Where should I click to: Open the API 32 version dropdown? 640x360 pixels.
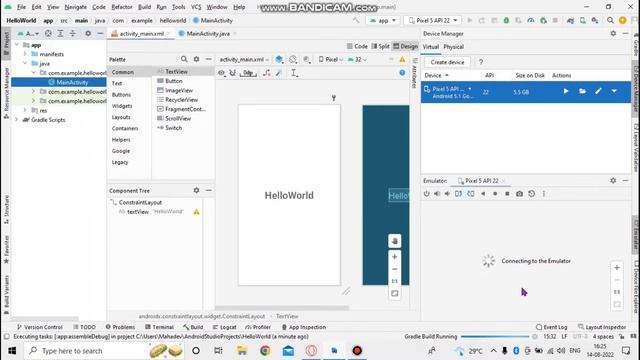(357, 60)
